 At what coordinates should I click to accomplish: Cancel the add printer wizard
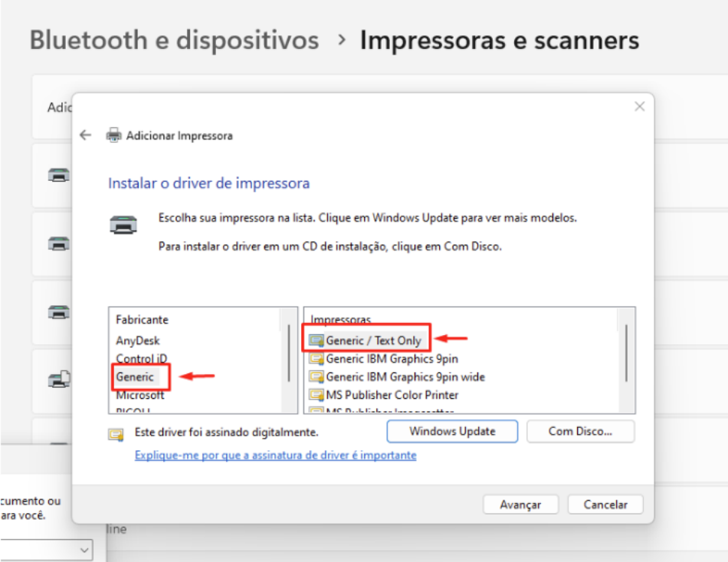click(x=605, y=504)
